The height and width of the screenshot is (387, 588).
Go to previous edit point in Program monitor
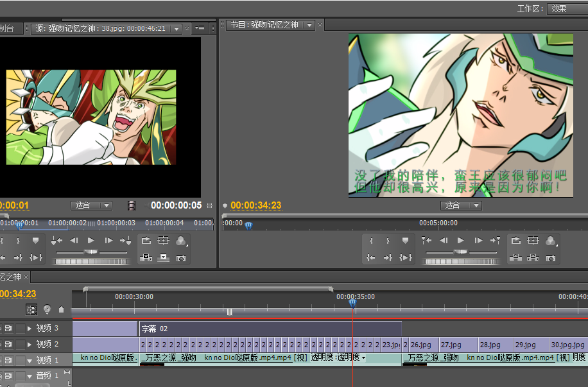click(426, 241)
